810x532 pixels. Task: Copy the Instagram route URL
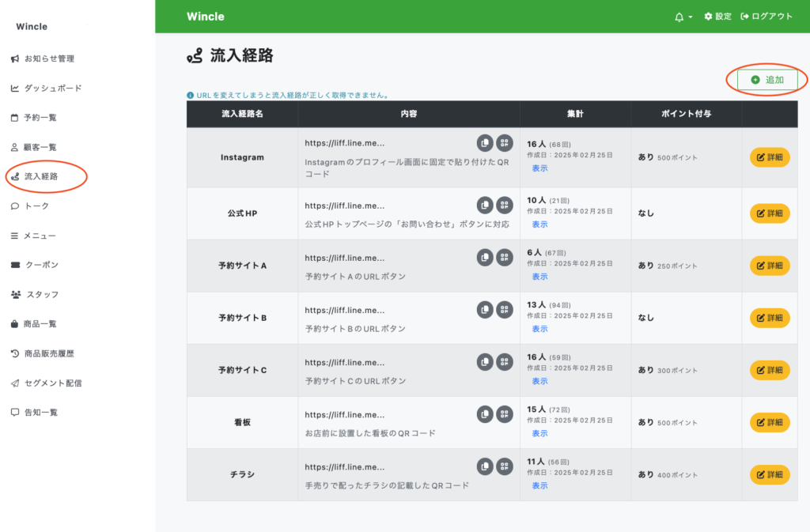pyautogui.click(x=485, y=143)
